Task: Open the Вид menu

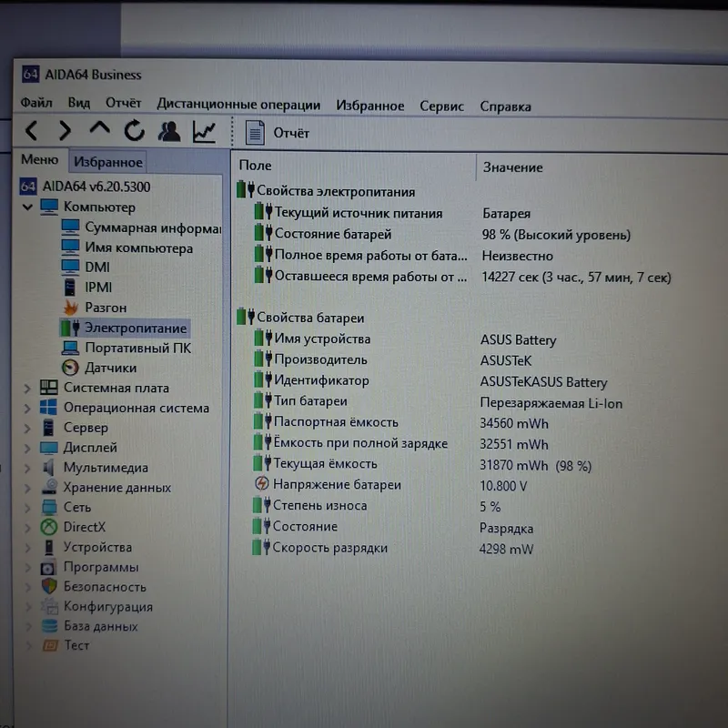Action: pos(79,103)
